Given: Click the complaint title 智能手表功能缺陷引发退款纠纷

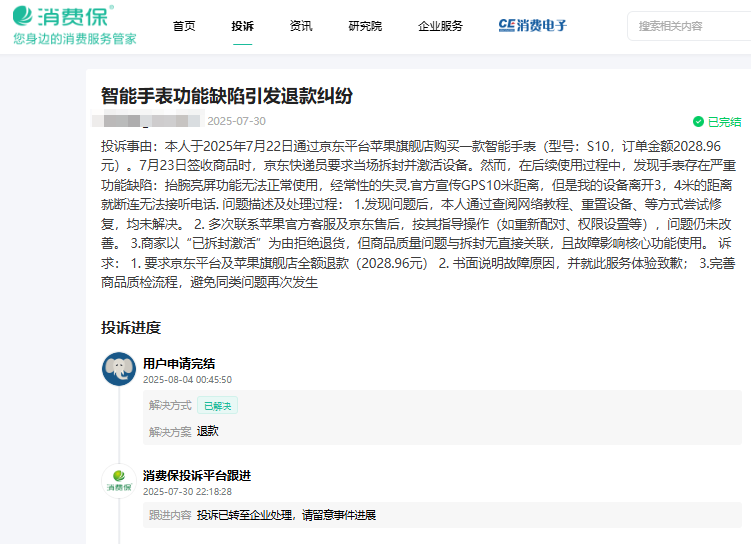Looking at the screenshot, I should coord(227,96).
